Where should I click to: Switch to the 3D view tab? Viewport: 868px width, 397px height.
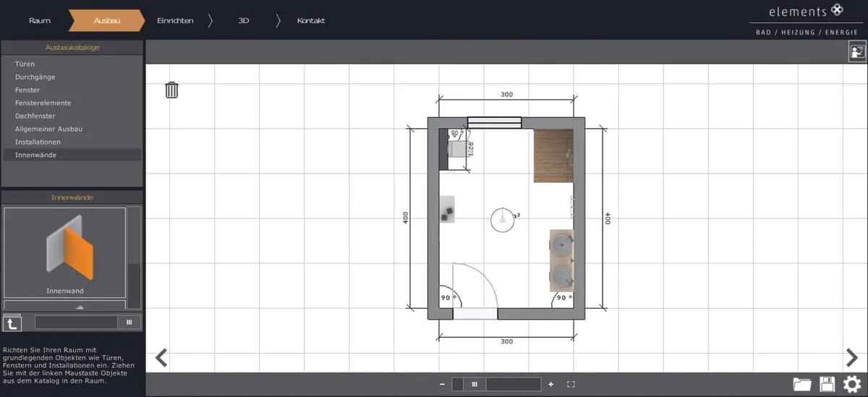click(244, 21)
